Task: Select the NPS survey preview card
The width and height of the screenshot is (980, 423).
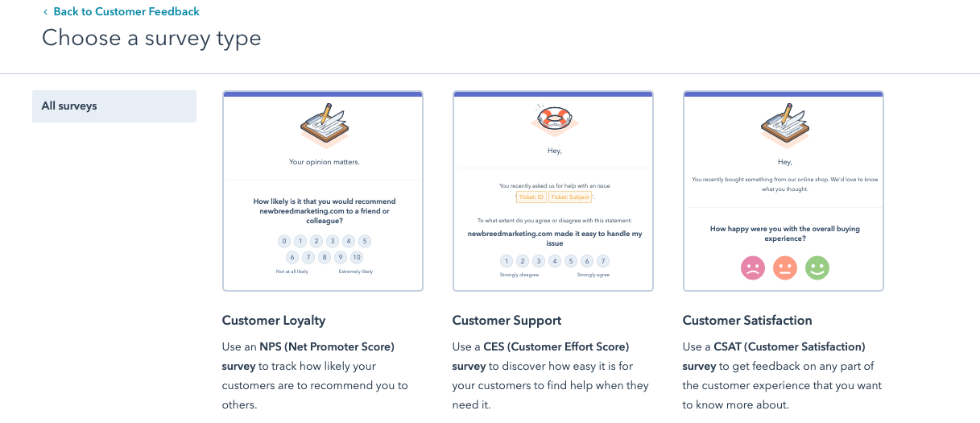Action: [x=323, y=191]
